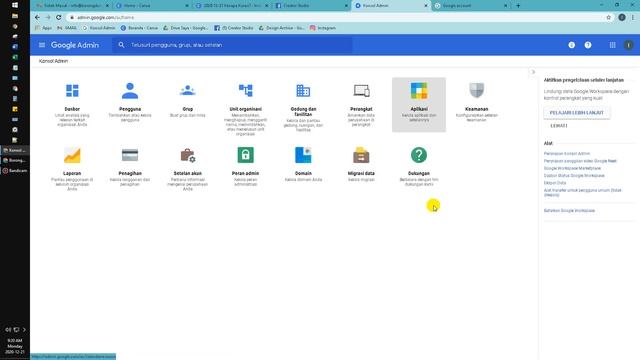
Task: Open Dasbor Status Google Workspace link
Action: click(574, 176)
